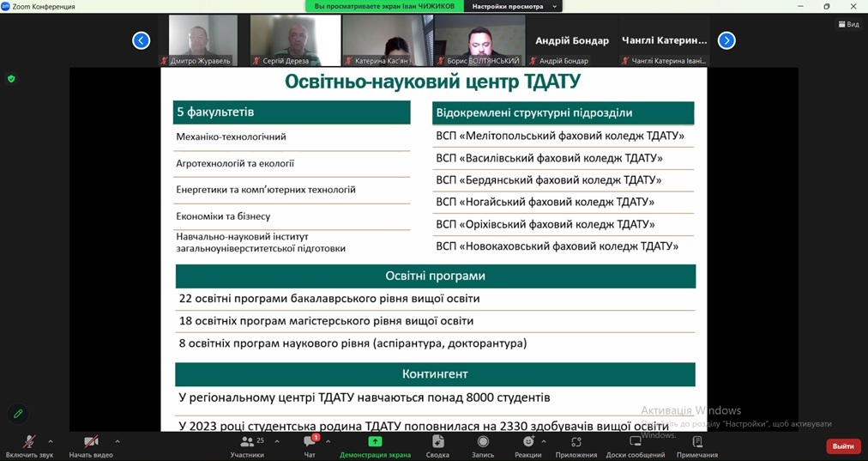
Task: Click '22 освітні програми бакалаврського' line
Action: tap(329, 299)
